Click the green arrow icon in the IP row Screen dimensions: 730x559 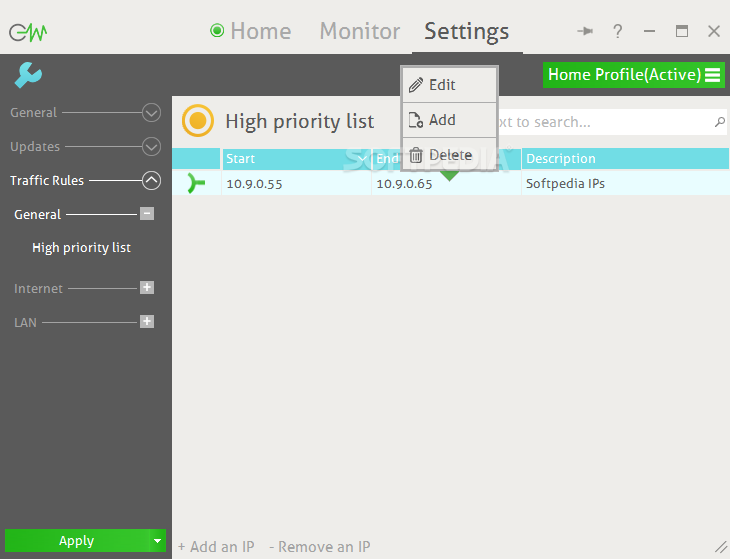(196, 183)
